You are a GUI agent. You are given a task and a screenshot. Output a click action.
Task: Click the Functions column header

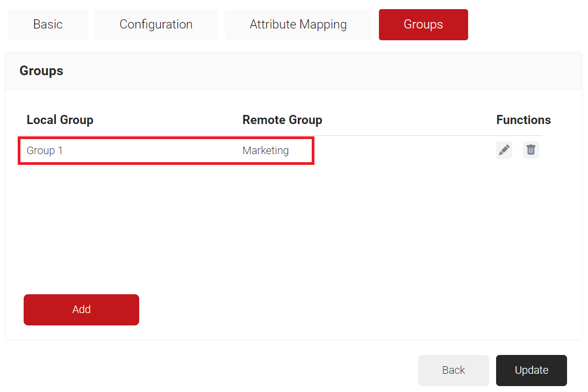pos(523,120)
